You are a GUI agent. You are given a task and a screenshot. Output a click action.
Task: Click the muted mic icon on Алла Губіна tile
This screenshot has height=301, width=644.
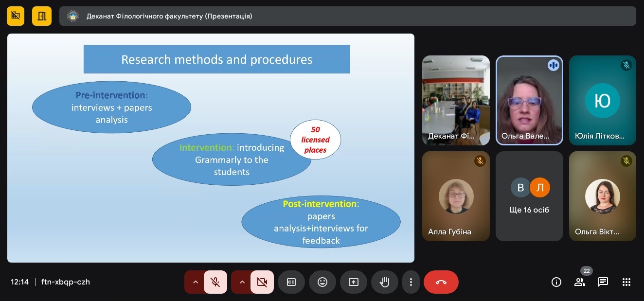(x=480, y=161)
